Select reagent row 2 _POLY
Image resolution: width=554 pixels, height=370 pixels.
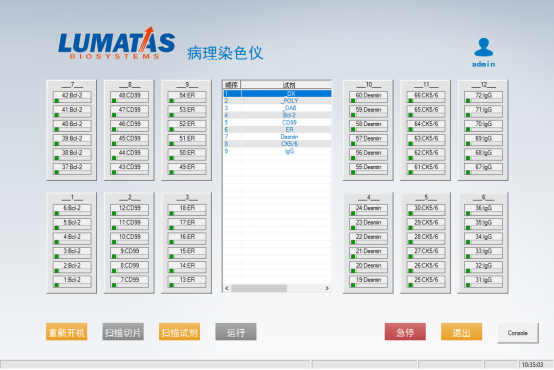coord(277,101)
